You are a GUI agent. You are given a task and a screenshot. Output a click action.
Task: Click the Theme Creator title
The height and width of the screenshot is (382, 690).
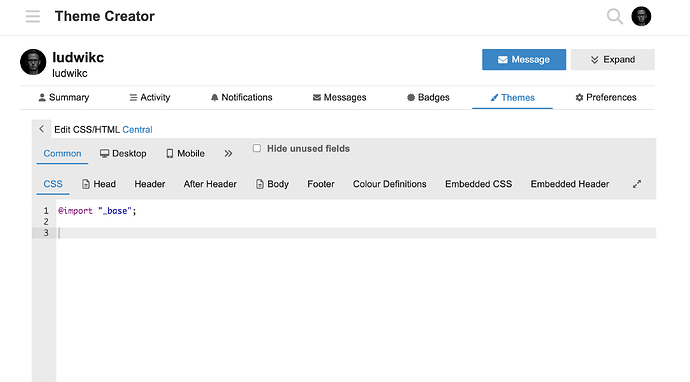105,16
